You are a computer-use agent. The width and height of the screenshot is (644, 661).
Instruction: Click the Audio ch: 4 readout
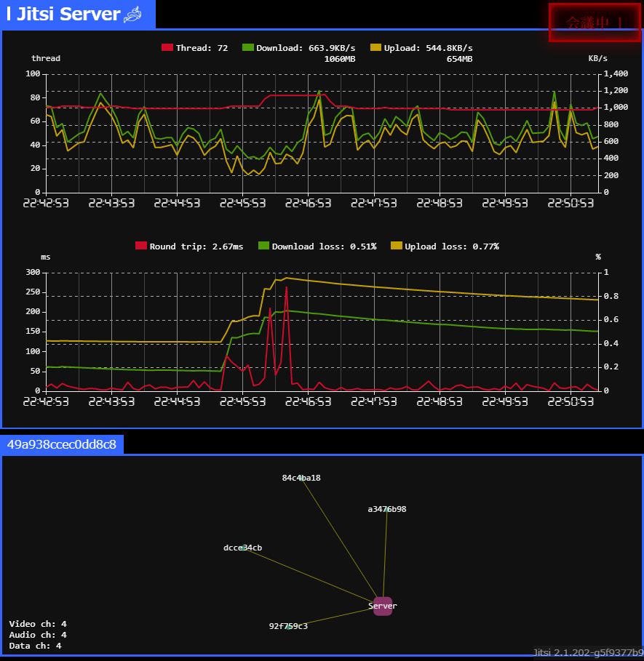[38, 635]
